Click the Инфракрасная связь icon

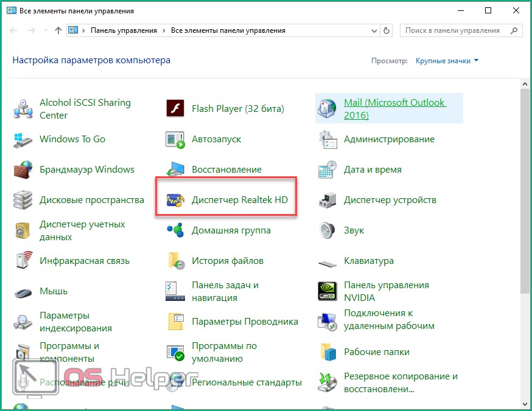pyautogui.click(x=24, y=260)
